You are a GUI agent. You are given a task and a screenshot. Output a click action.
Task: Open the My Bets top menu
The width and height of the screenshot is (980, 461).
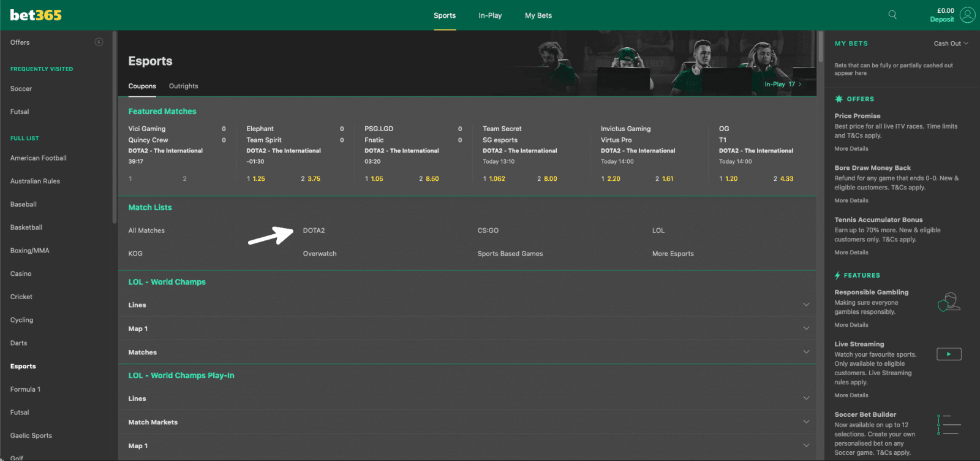[x=538, y=15]
